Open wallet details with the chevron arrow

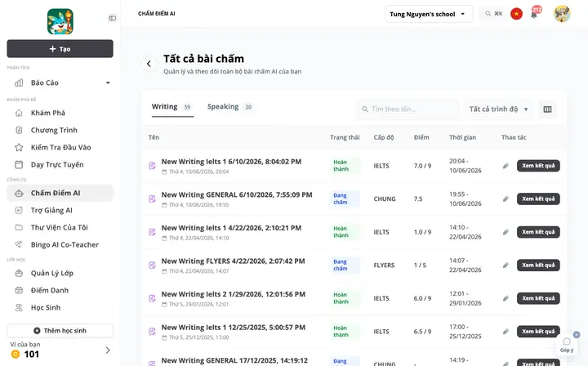point(108,350)
